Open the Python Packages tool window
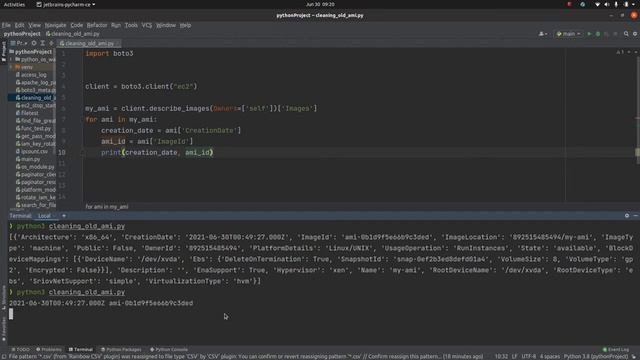This screenshot has height=360, width=640. (x=121, y=349)
